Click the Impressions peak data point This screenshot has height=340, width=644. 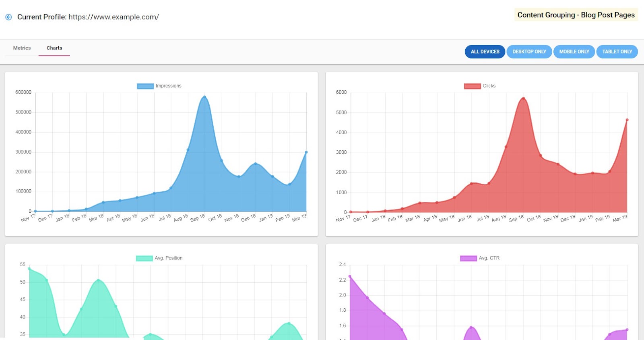click(204, 97)
